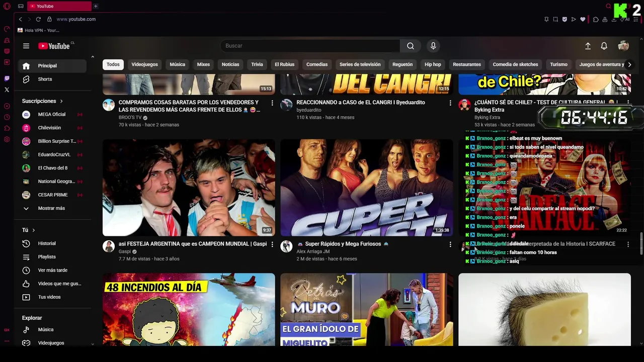Viewport: 644px width, 362px height.
Task: Open Twitch in Opera sidebar
Action: click(x=7, y=78)
